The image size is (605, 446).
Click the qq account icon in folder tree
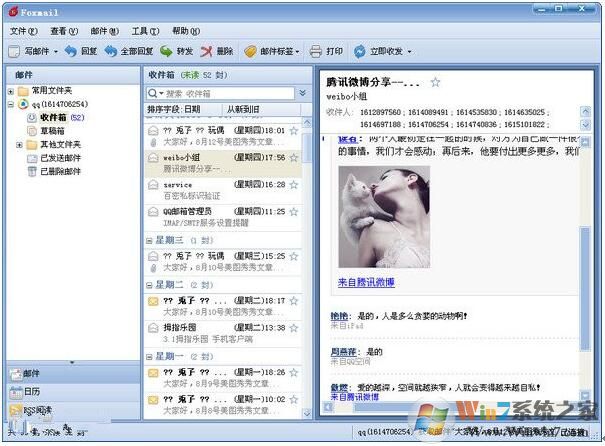pos(23,104)
